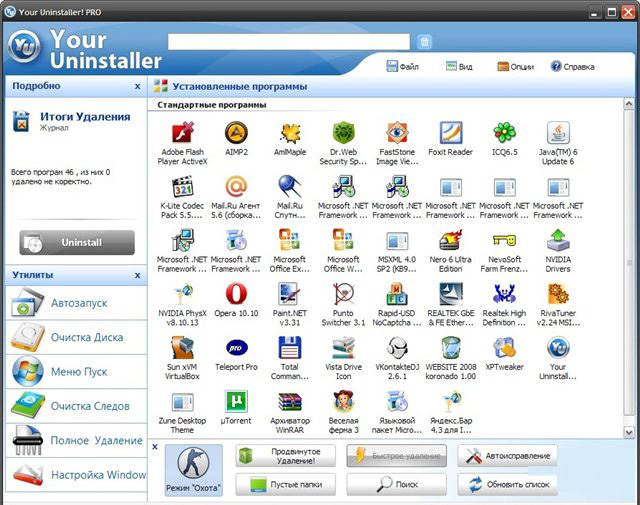The width and height of the screenshot is (640, 505).
Task: Select Java(TM) 6 Update 6 icon
Action: click(558, 133)
